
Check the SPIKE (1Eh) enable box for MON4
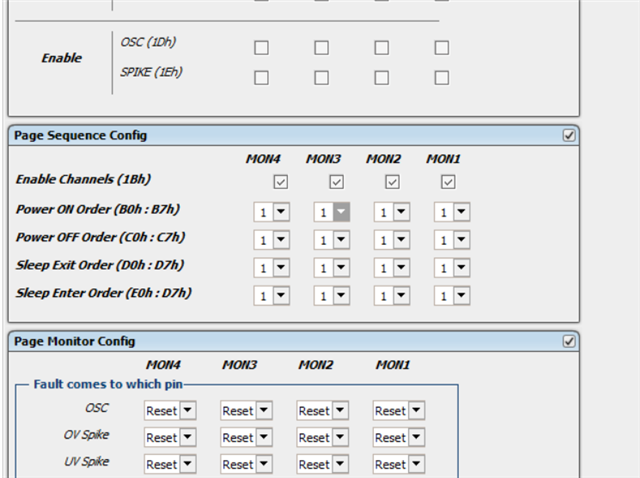point(261,78)
